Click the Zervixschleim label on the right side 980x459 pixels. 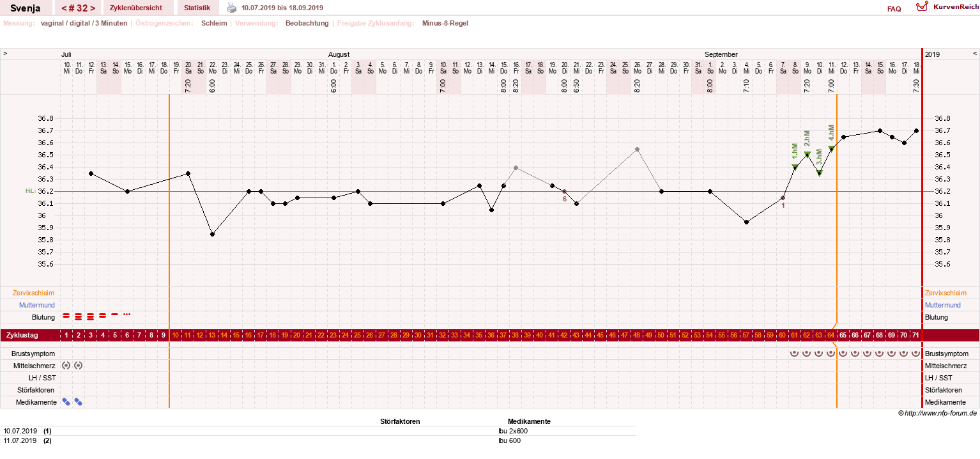[946, 293]
